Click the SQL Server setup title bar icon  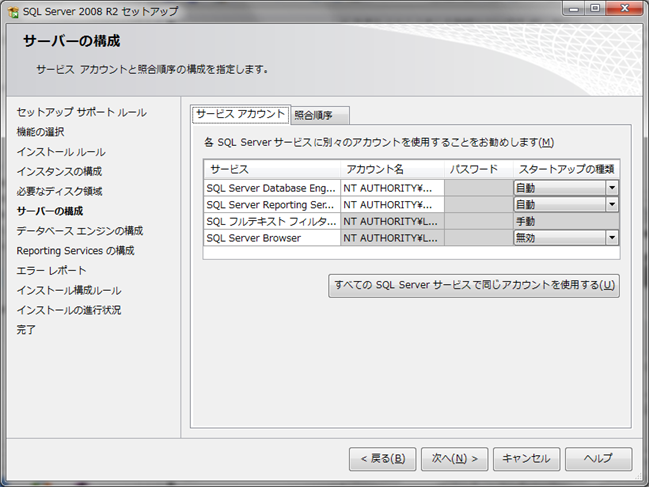(x=13, y=12)
